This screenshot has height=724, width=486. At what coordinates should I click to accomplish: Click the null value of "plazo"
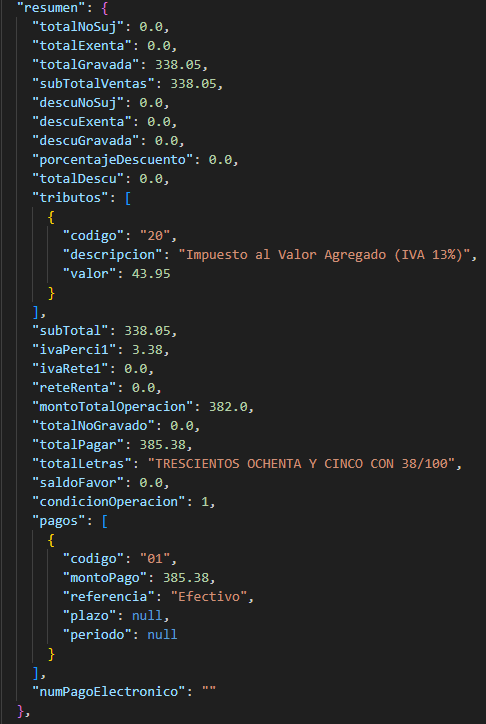147,615
